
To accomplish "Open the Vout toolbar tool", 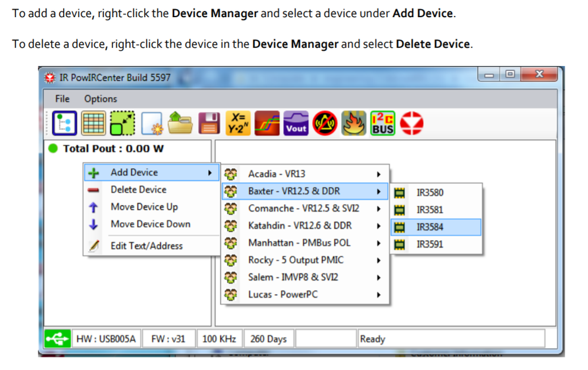I will [x=296, y=123].
